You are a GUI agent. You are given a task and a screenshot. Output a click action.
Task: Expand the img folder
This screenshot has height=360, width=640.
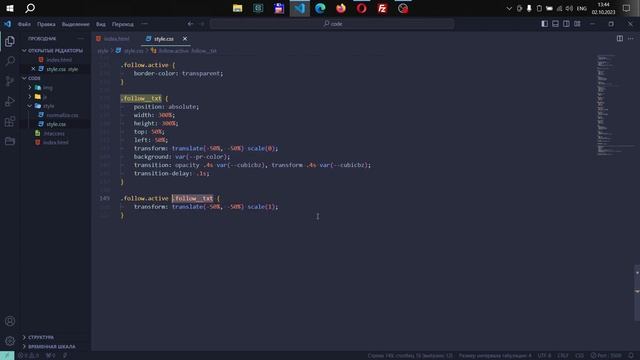(30, 87)
